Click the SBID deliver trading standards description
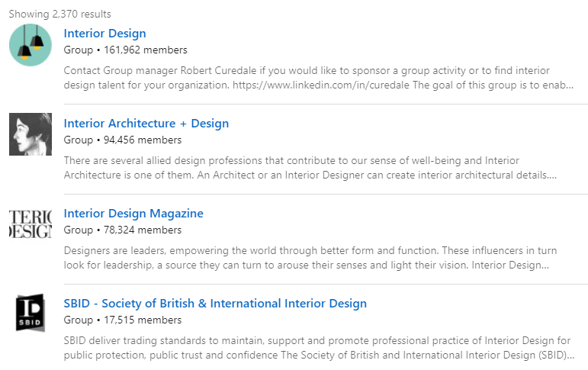Viewport: 588px width, 370px height. coord(319,348)
